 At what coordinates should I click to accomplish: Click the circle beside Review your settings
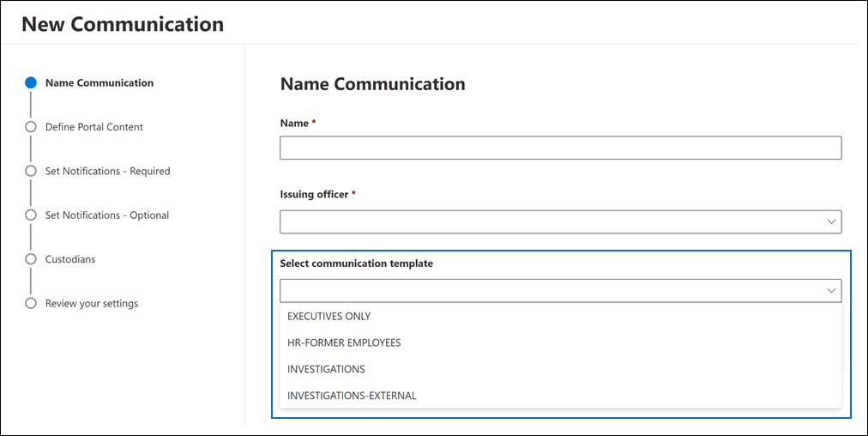[x=31, y=303]
